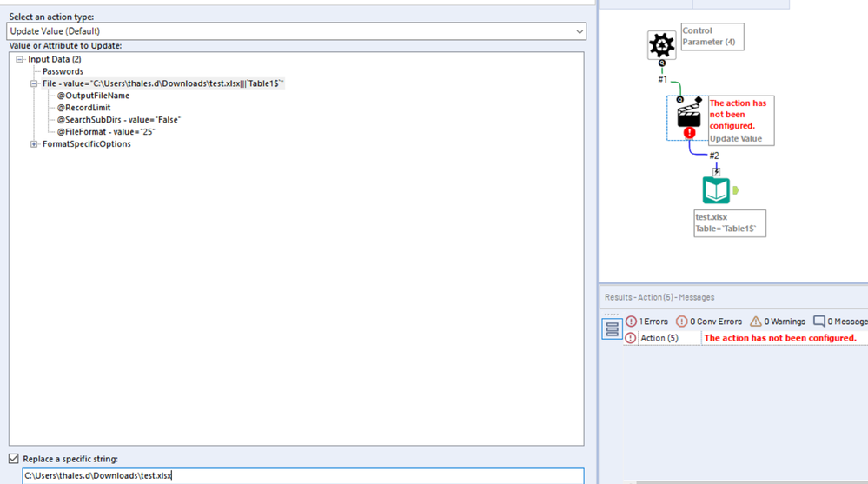Select FormatSpecificOptions tree item
The image size is (868, 484).
point(87,144)
